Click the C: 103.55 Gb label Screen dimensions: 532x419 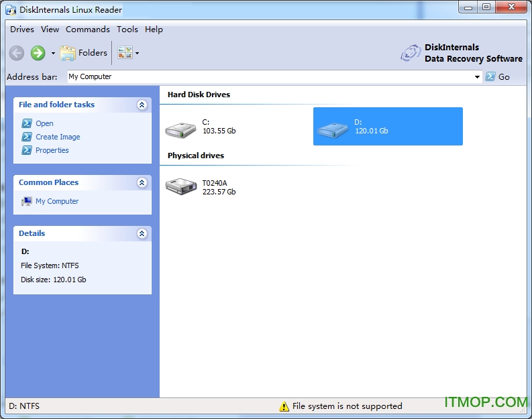(x=219, y=127)
